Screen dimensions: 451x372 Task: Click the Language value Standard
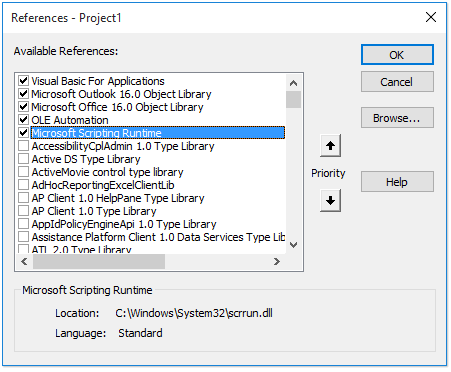click(x=140, y=333)
